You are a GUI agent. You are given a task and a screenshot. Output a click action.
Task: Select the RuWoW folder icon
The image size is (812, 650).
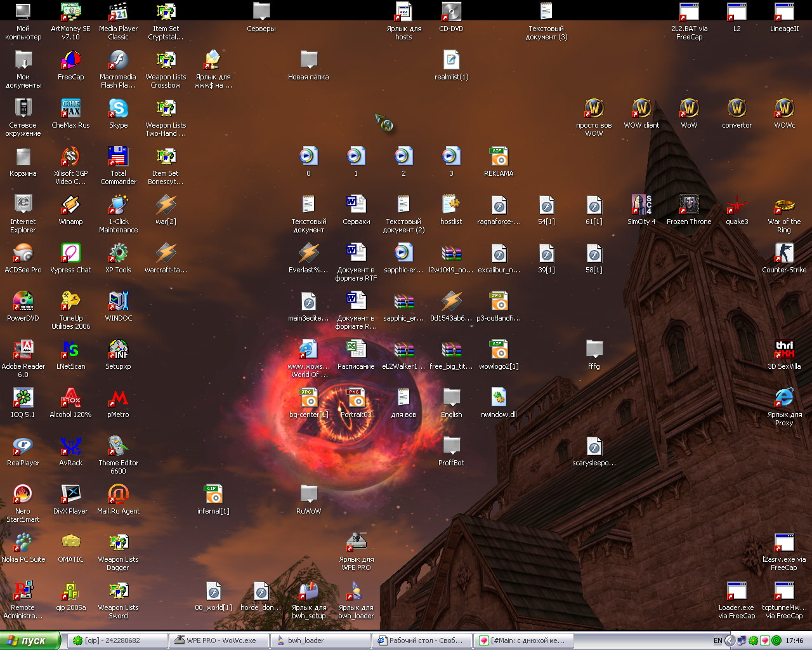(x=308, y=500)
